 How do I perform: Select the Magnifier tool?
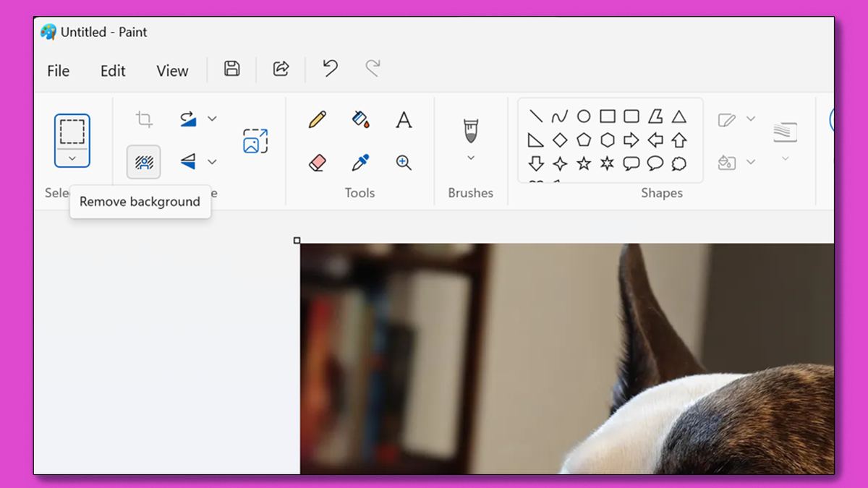[x=403, y=162]
